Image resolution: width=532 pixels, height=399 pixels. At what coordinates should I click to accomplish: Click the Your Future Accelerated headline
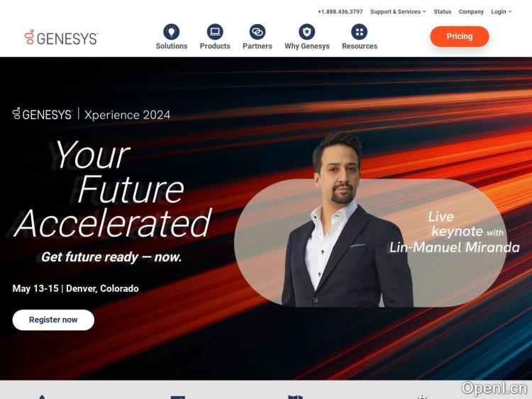pos(113,189)
